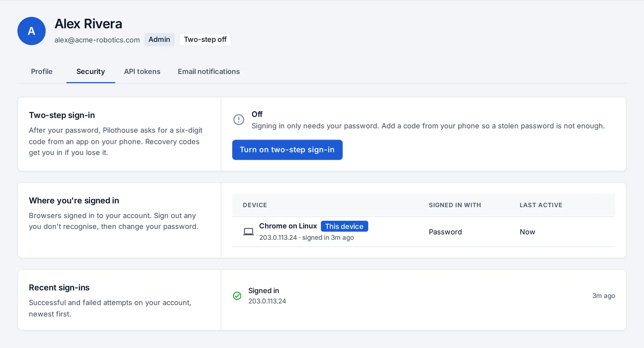
Task: Click the Recent sign-ins heading
Action: (x=59, y=288)
